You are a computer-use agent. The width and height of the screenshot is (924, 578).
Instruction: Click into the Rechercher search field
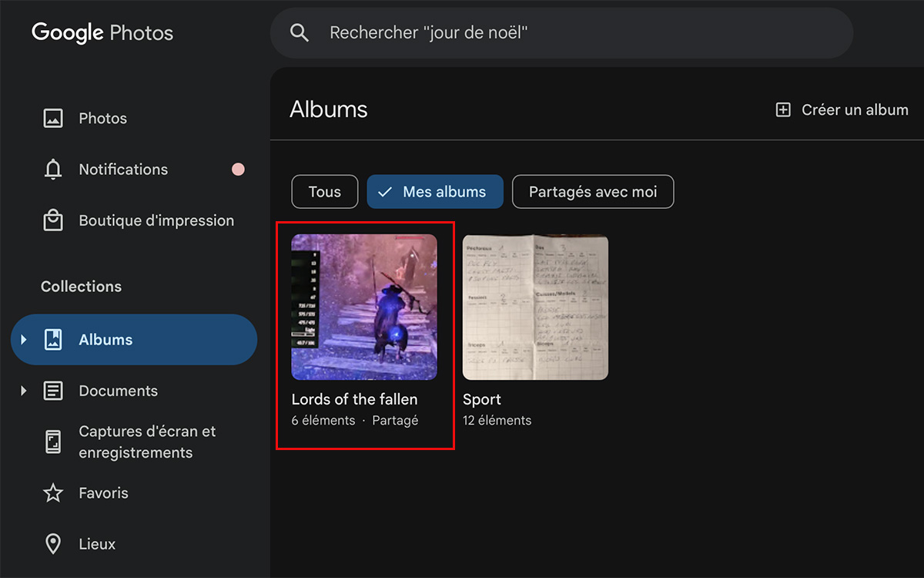click(570, 32)
